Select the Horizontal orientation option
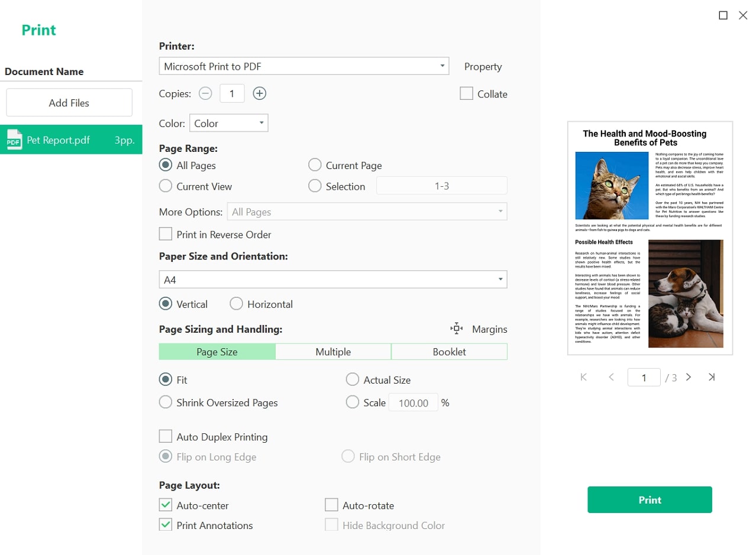 [237, 304]
